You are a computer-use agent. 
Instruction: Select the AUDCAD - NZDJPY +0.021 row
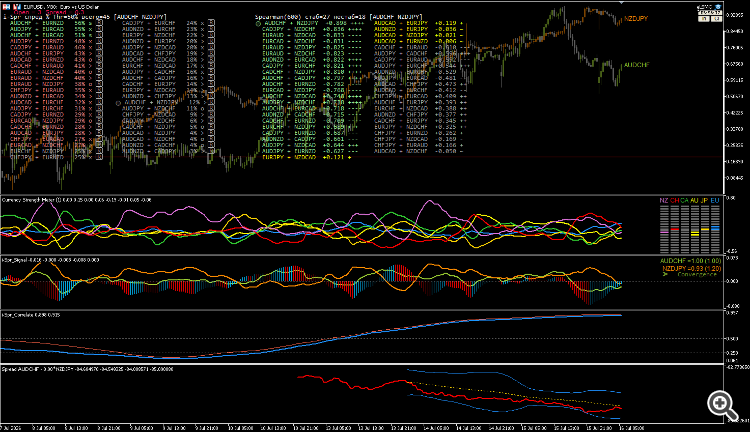pyautogui.click(x=419, y=35)
